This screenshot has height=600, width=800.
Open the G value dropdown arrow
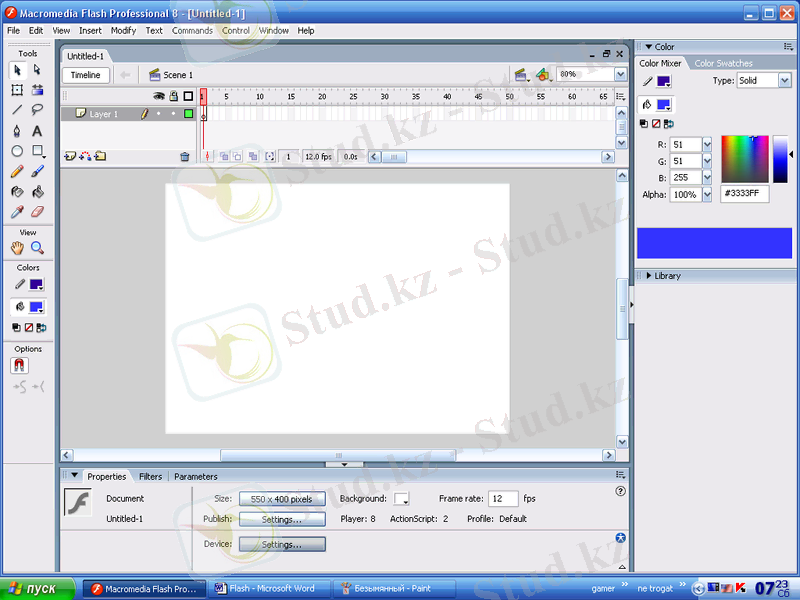pyautogui.click(x=707, y=161)
